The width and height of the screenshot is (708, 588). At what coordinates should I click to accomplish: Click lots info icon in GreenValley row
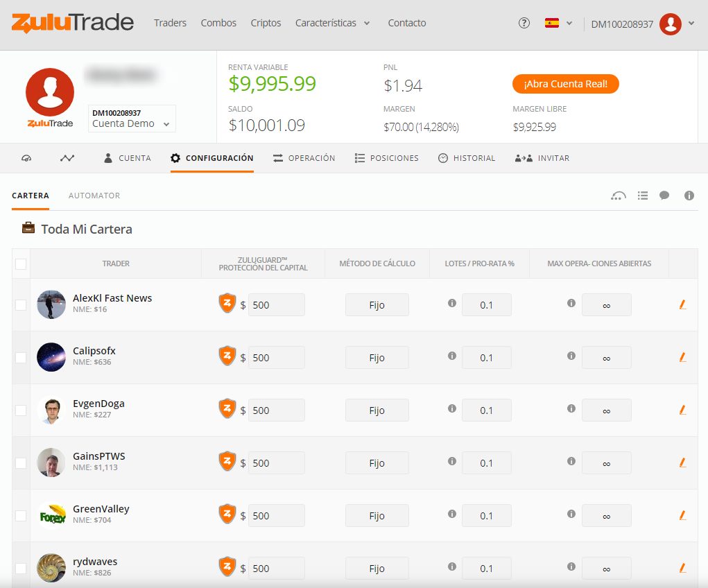(x=452, y=514)
